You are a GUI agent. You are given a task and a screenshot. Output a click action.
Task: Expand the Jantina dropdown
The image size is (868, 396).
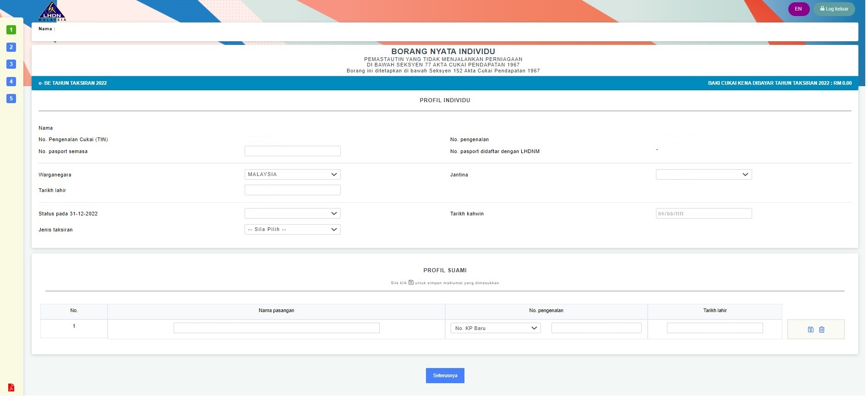[x=704, y=175]
